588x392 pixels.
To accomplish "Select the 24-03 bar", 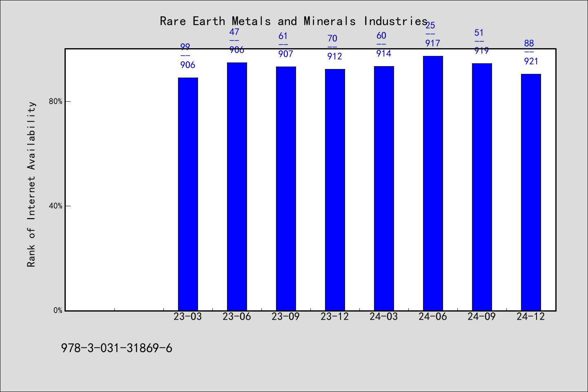I will [x=384, y=188].
